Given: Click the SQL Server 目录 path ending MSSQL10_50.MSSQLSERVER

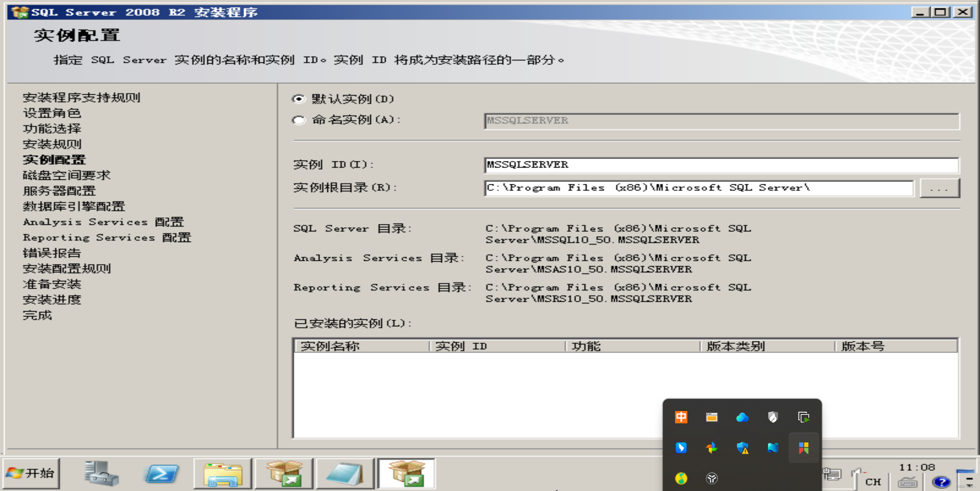Looking at the screenshot, I should 618,234.
